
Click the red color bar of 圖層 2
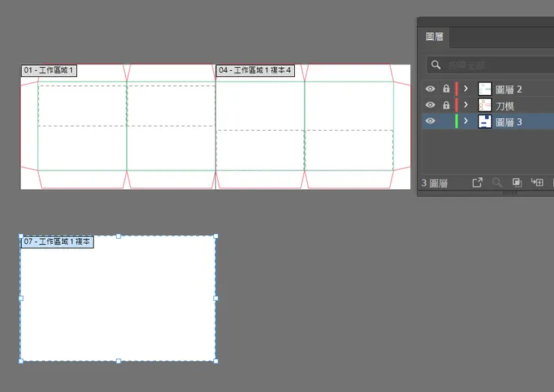(457, 89)
